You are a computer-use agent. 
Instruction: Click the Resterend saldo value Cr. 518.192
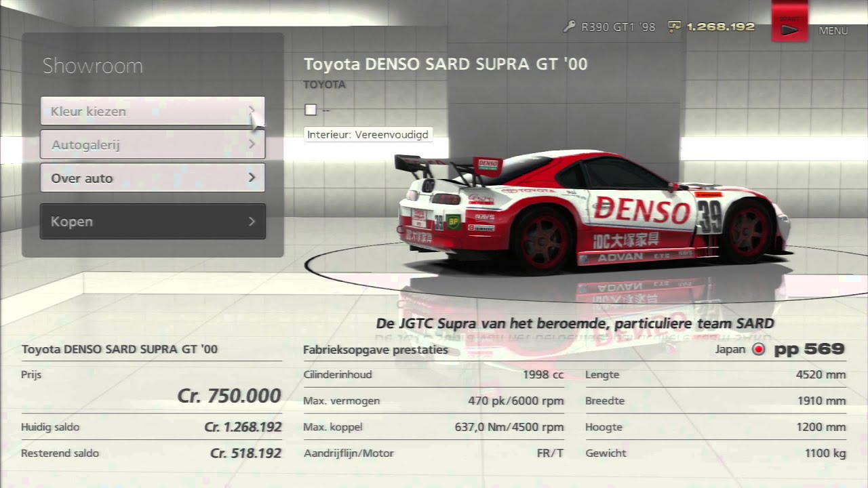click(245, 453)
